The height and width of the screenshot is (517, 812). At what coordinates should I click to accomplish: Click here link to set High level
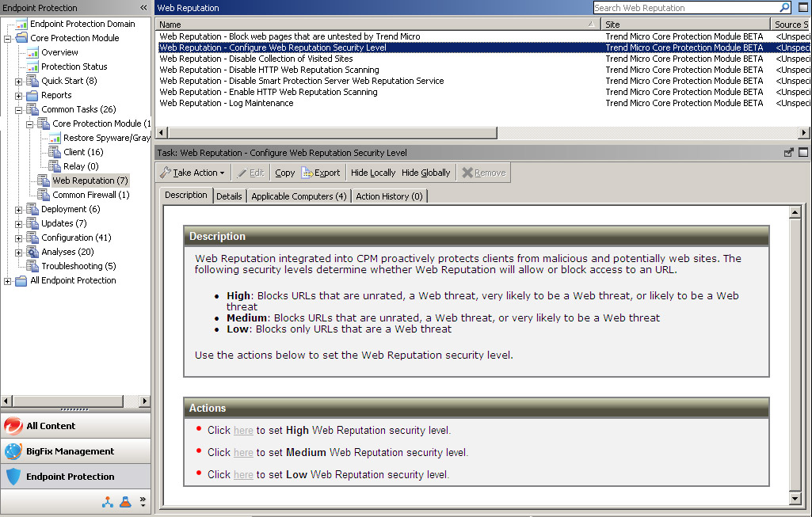[x=243, y=431]
